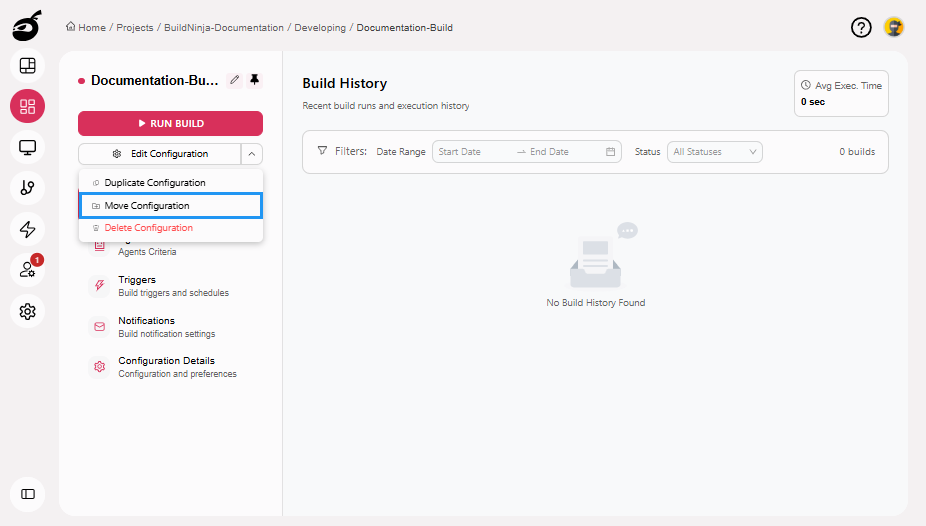Click the help question mark icon

[x=861, y=27]
